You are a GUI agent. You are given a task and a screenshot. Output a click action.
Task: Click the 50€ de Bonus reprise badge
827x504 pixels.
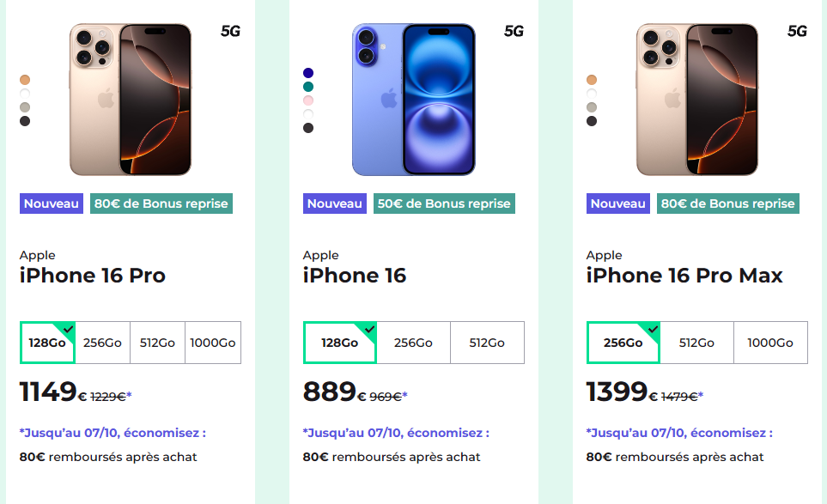click(445, 203)
